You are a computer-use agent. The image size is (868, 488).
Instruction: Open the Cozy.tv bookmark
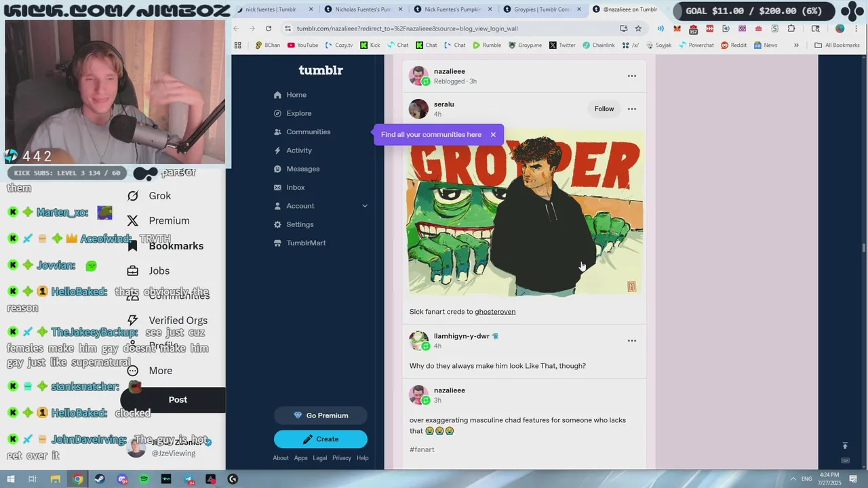339,45
